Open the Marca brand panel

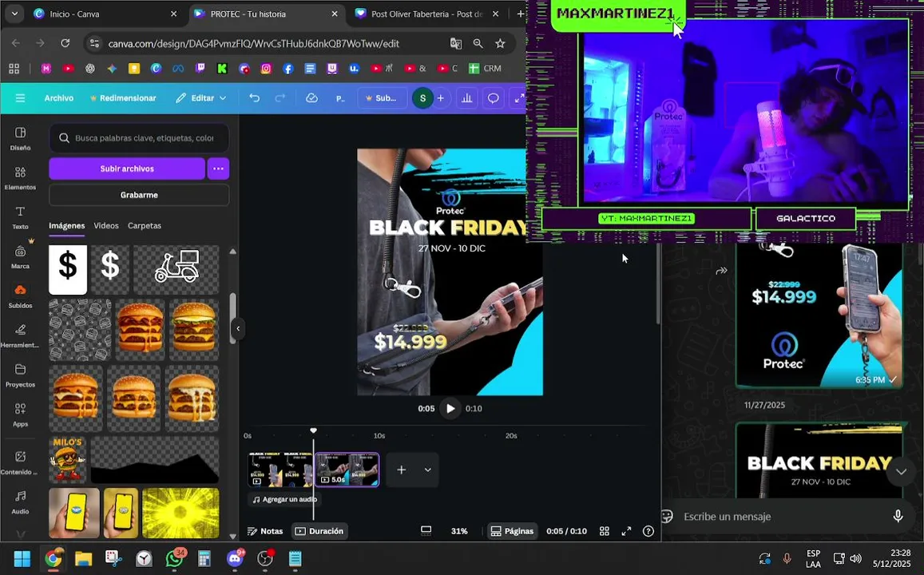[x=20, y=257]
